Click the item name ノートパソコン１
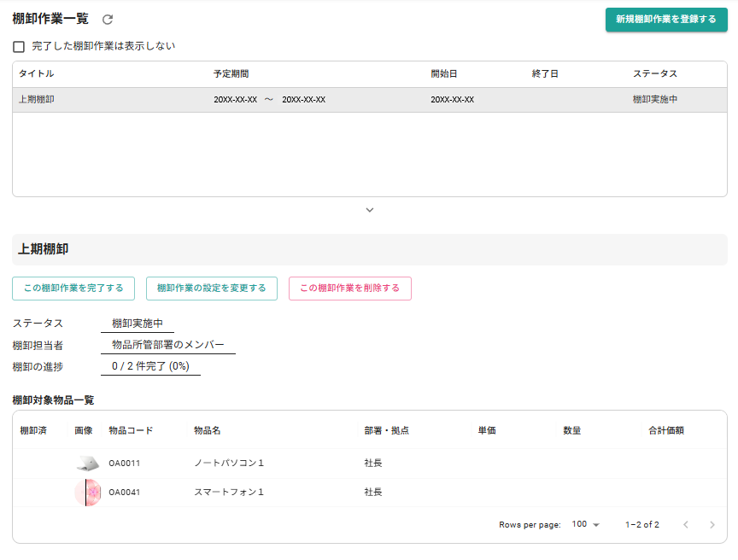 click(229, 464)
